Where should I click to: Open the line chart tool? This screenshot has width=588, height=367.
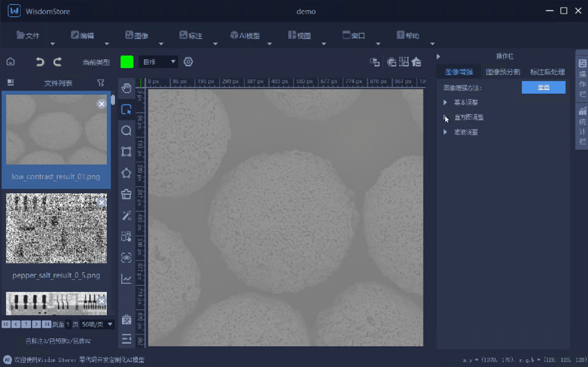[126, 279]
